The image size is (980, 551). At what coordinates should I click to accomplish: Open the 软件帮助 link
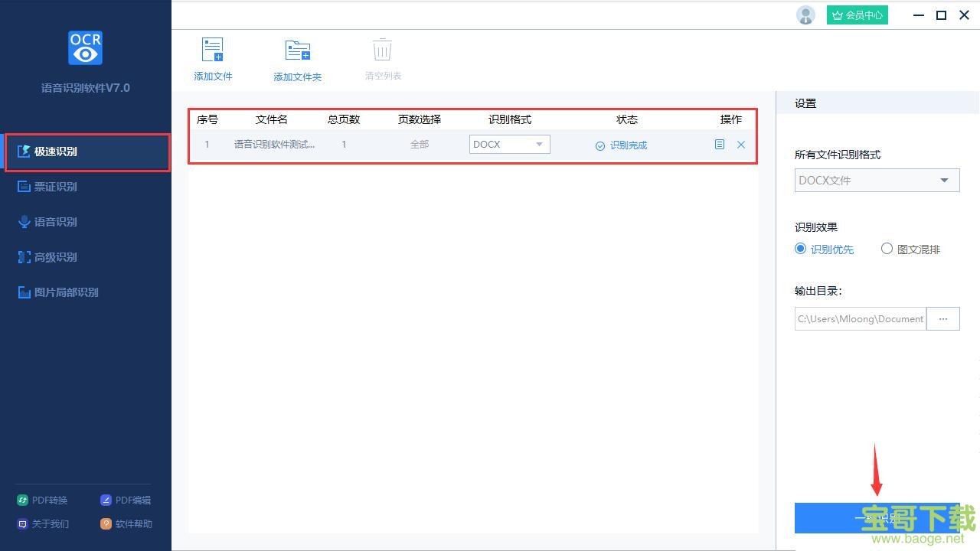pyautogui.click(x=133, y=524)
